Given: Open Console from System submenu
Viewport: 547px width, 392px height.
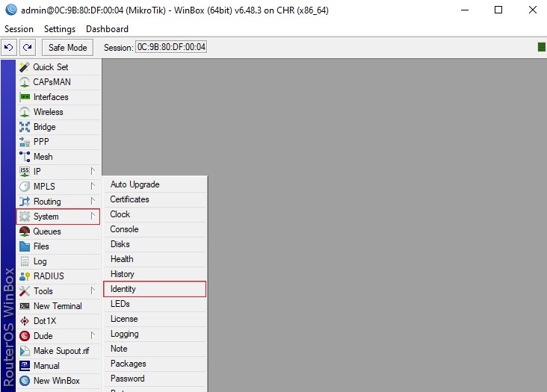Looking at the screenshot, I should coord(155,229).
